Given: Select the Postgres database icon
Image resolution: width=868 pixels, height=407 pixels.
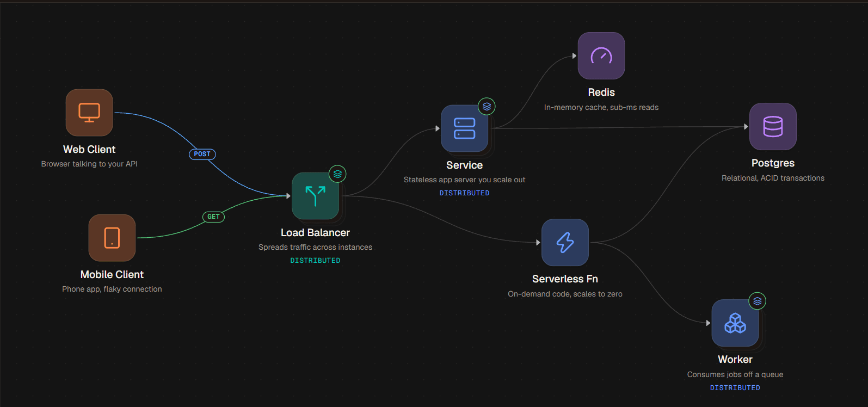Looking at the screenshot, I should click(x=773, y=126).
